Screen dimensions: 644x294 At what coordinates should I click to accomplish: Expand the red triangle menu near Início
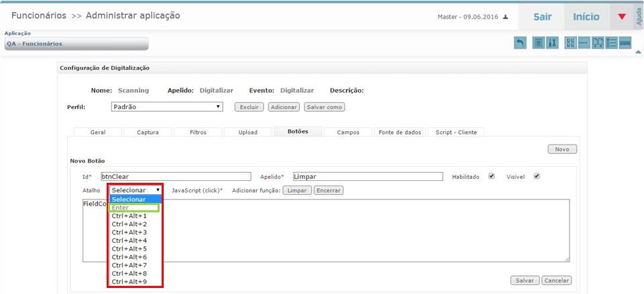[622, 16]
